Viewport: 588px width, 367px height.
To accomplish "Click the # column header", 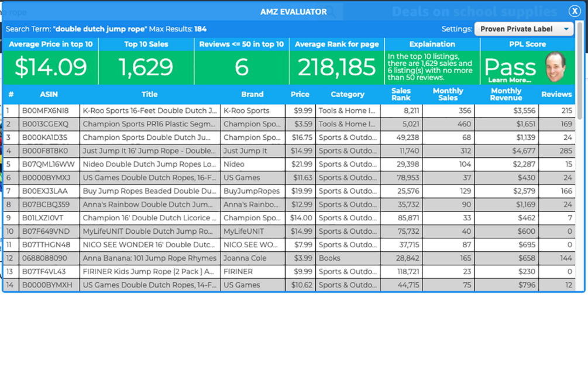I will tap(11, 94).
